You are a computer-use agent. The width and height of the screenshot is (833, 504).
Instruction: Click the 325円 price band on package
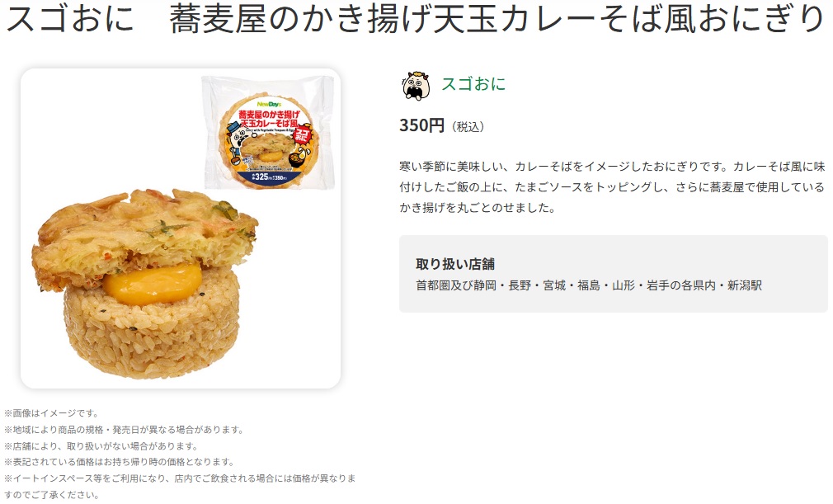[268, 177]
